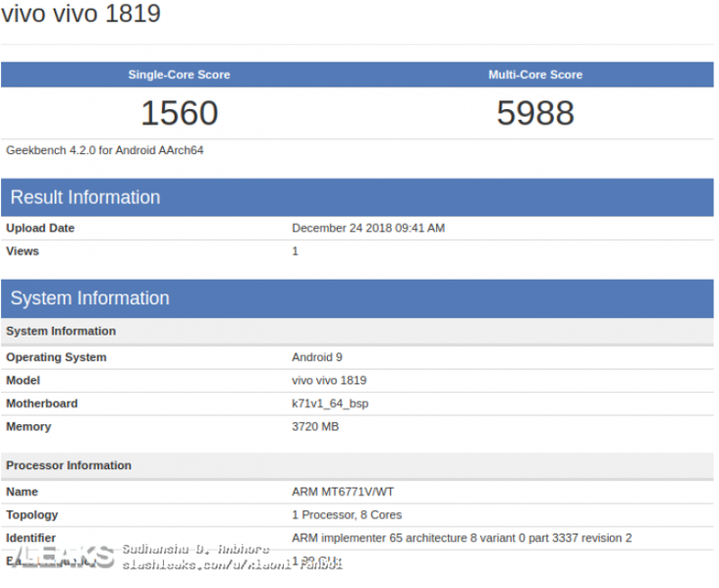Click the grey System Information subheading row
Image resolution: width=719 pixels, height=588 pixels.
(358, 331)
